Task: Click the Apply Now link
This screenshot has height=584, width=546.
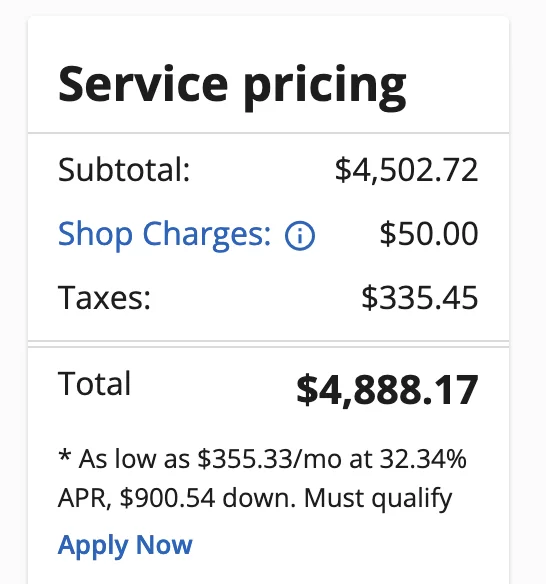Action: point(125,545)
